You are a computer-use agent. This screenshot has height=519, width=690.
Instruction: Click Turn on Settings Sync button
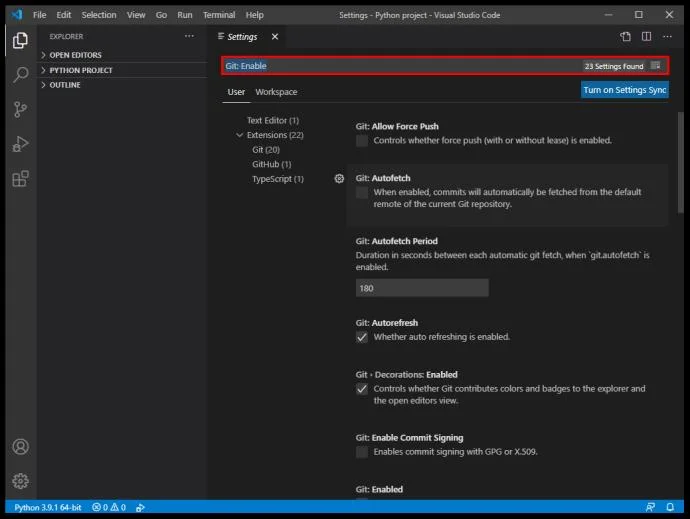(624, 90)
